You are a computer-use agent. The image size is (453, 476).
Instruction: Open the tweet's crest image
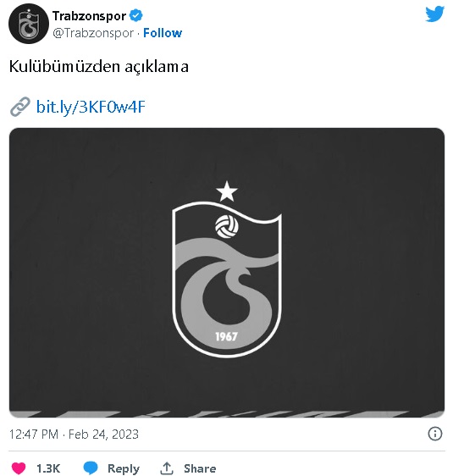pyautogui.click(x=227, y=273)
